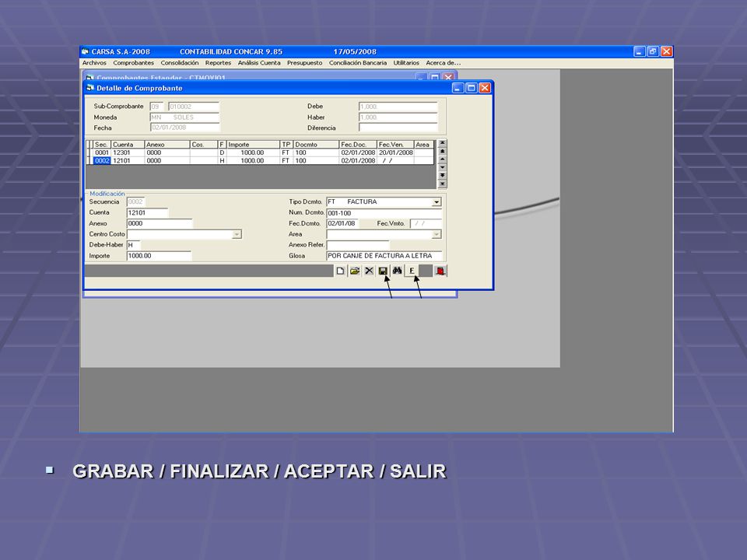Jump to first record with top grid arrow

[x=442, y=143]
